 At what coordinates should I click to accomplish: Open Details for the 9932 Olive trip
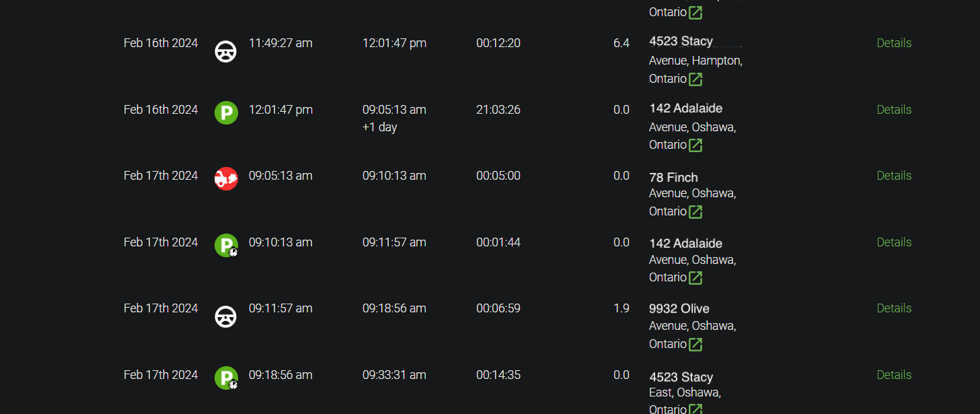tap(894, 308)
